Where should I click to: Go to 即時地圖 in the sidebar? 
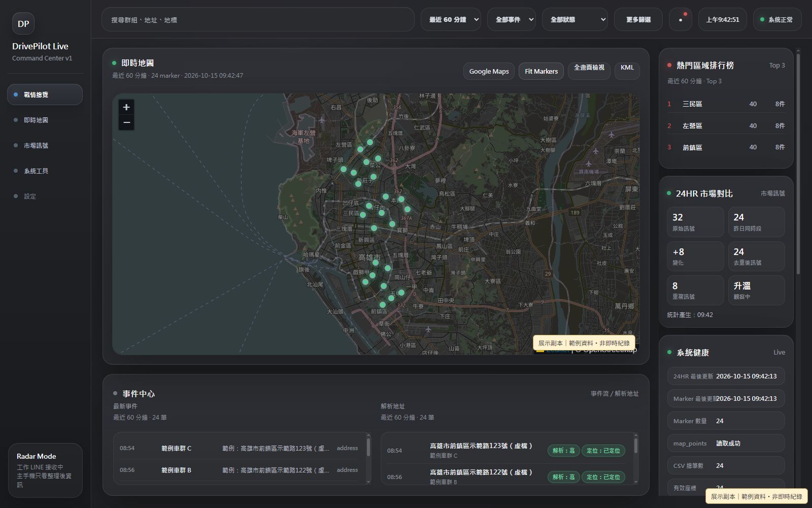tap(45, 120)
